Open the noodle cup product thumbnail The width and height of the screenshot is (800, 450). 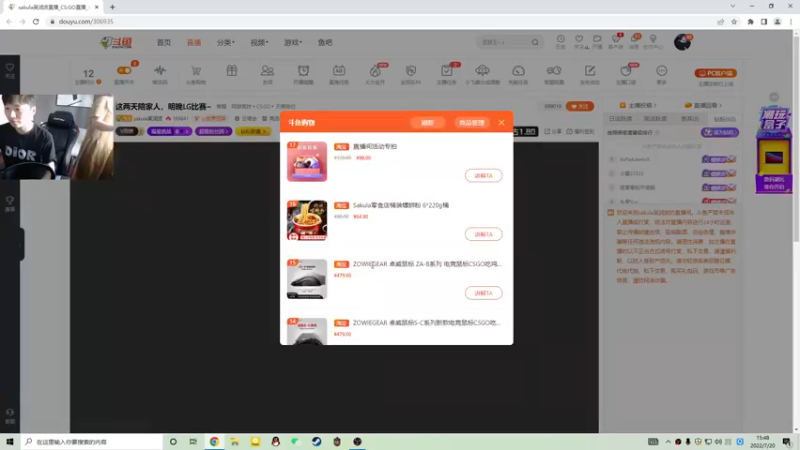307,220
